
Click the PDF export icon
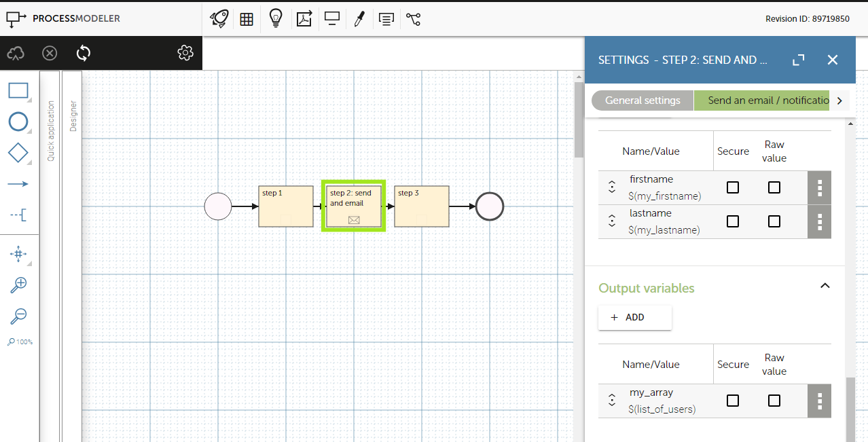pos(304,19)
